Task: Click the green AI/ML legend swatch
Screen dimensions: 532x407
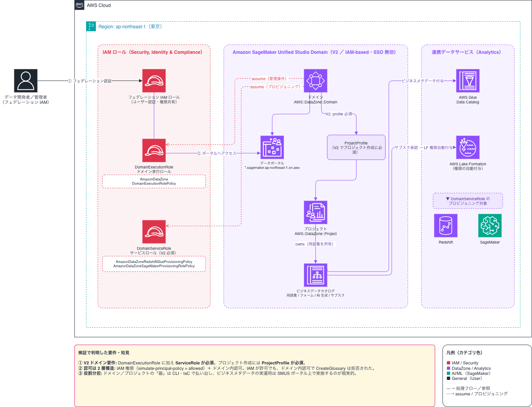Action: (448, 373)
